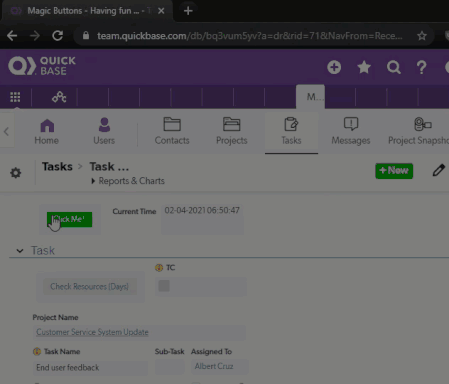This screenshot has height=384, width=449.
Task: Open the Messages table
Action: coord(351,131)
